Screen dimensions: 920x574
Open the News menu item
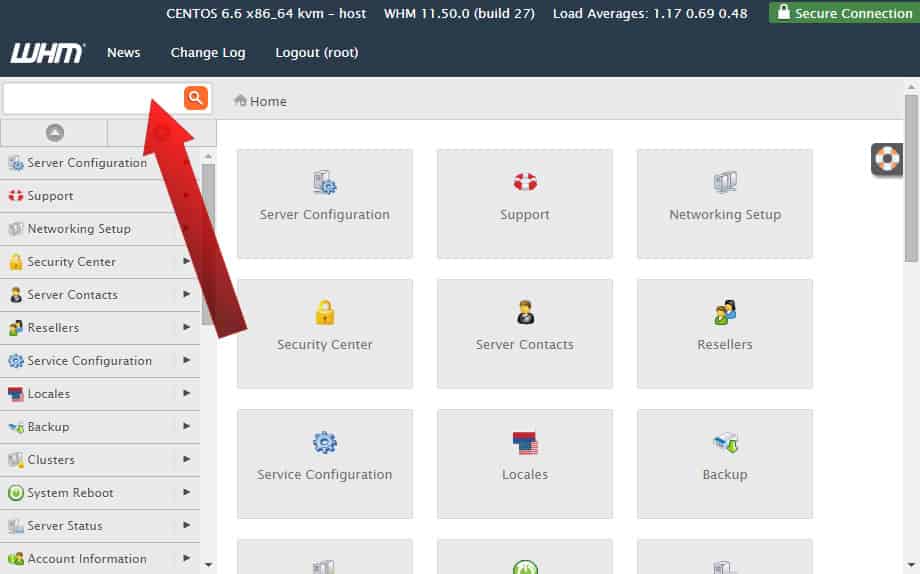(x=123, y=53)
